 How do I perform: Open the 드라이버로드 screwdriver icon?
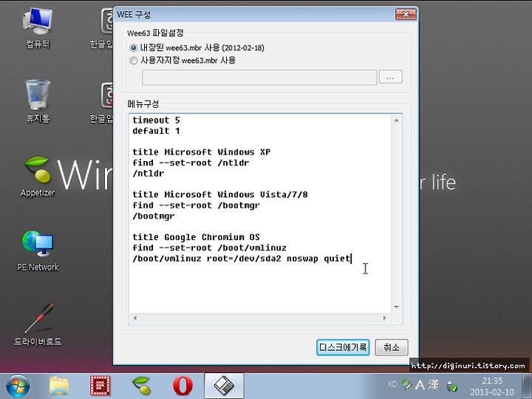(38, 324)
